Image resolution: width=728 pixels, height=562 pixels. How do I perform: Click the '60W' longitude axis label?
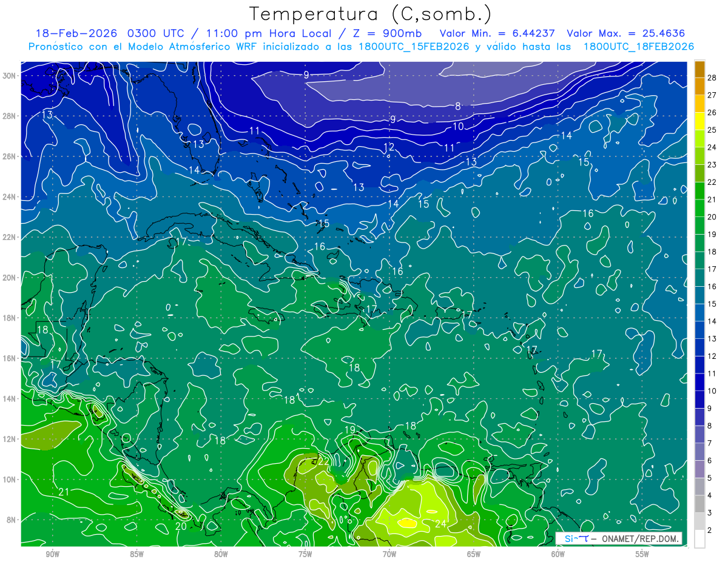[558, 554]
